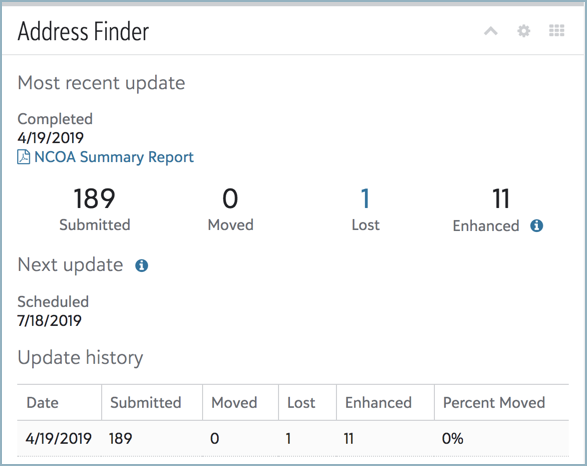Show info about Enhanced addresses
Screen dimensions: 587x466
click(x=536, y=226)
